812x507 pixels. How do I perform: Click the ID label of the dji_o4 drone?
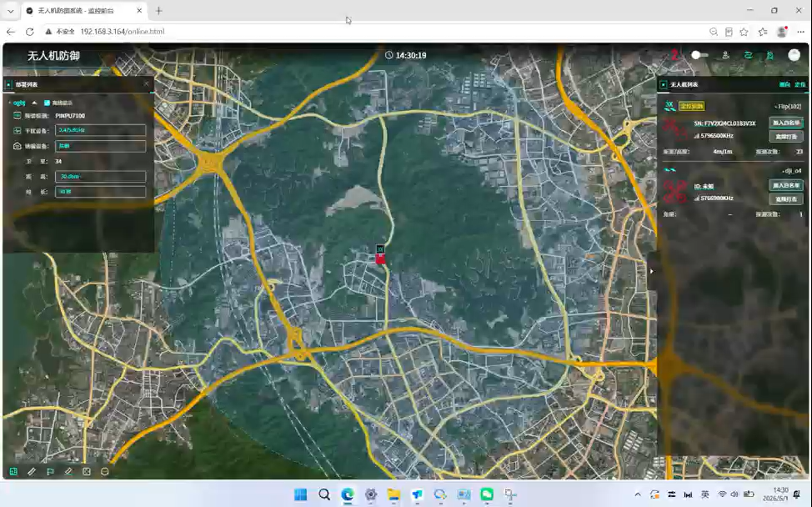point(704,187)
